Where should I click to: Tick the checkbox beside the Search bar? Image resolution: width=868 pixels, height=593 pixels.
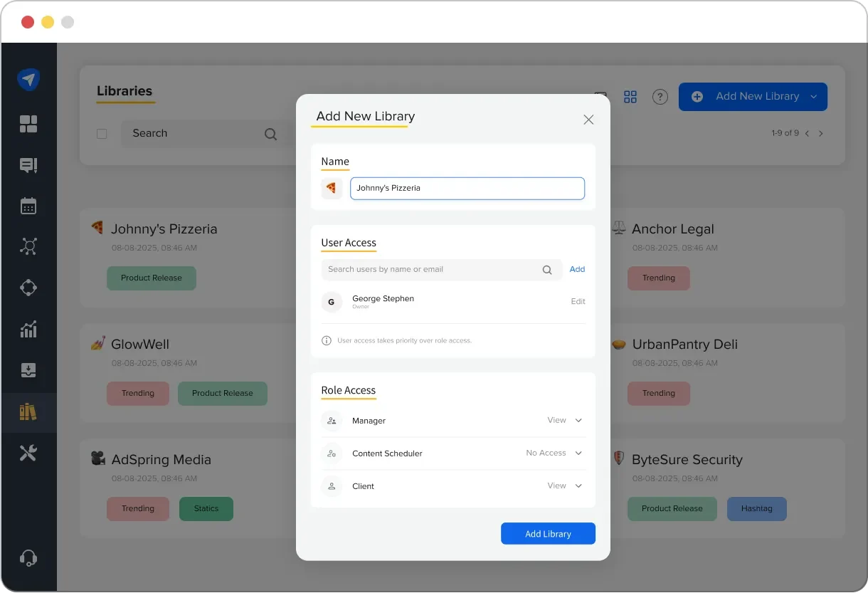pyautogui.click(x=102, y=133)
